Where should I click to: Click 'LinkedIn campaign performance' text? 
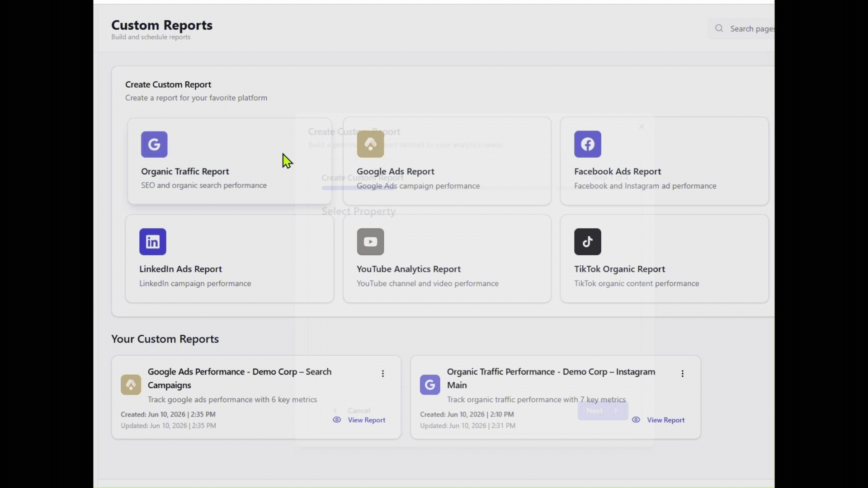tap(195, 283)
